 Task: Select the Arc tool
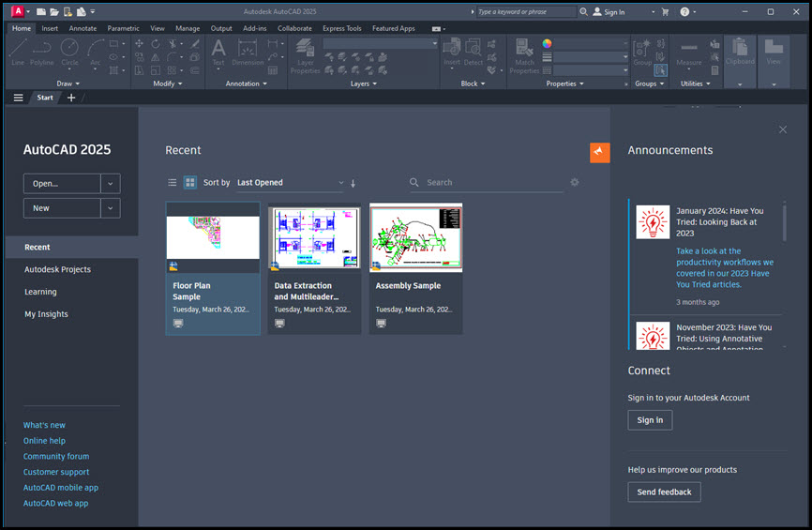(x=96, y=52)
